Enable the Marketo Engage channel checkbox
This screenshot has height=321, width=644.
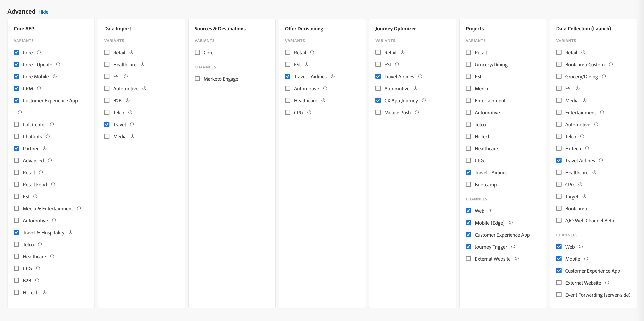click(197, 79)
